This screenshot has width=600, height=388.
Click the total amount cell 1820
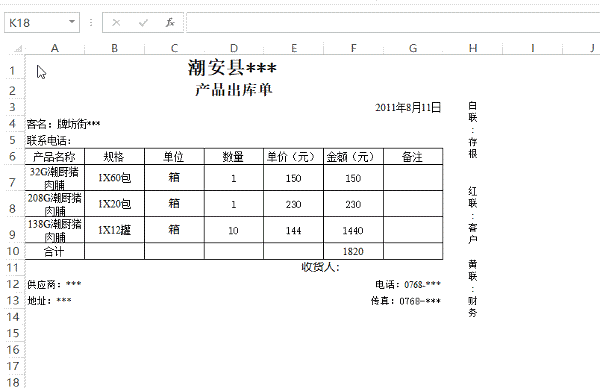click(x=353, y=251)
